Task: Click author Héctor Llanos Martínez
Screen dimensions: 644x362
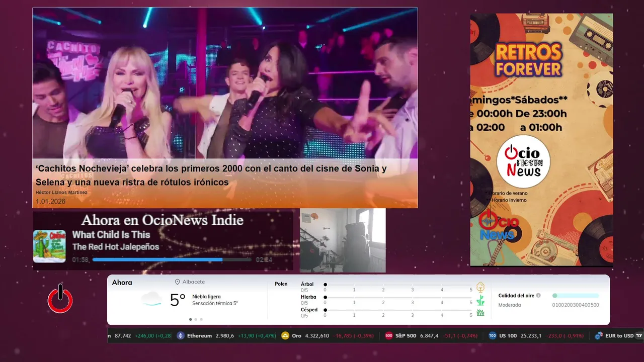Action: (x=61, y=193)
